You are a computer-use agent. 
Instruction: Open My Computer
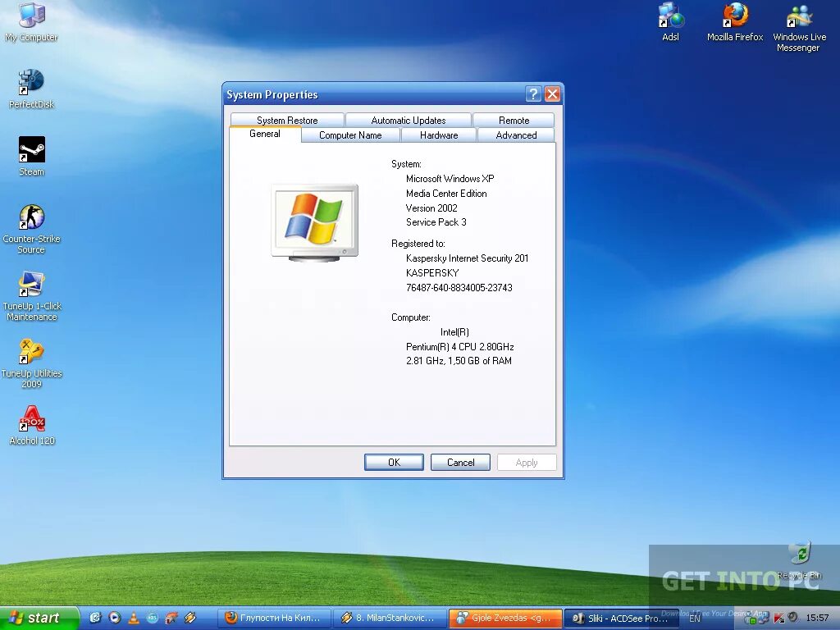pyautogui.click(x=31, y=18)
